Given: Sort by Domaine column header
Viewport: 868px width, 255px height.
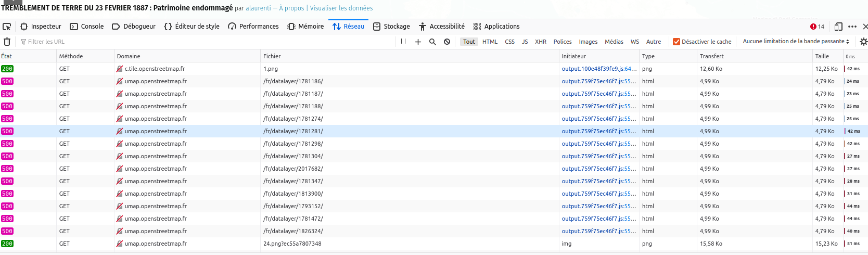Looking at the screenshot, I should pos(187,56).
